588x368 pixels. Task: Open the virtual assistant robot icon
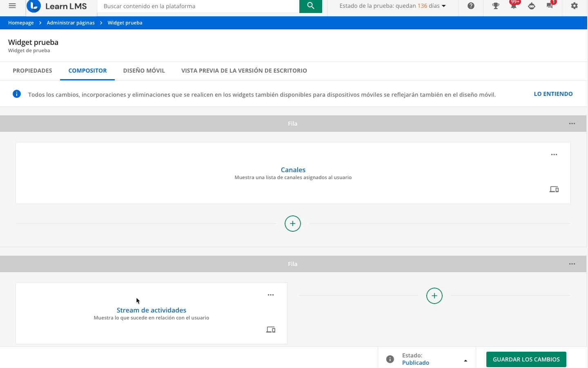pos(532,6)
